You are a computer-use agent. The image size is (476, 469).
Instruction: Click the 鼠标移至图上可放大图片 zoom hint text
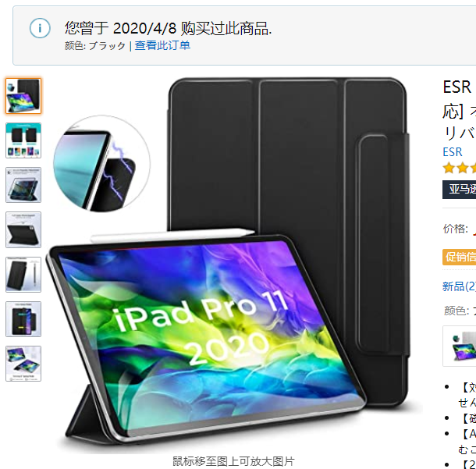coord(233,461)
